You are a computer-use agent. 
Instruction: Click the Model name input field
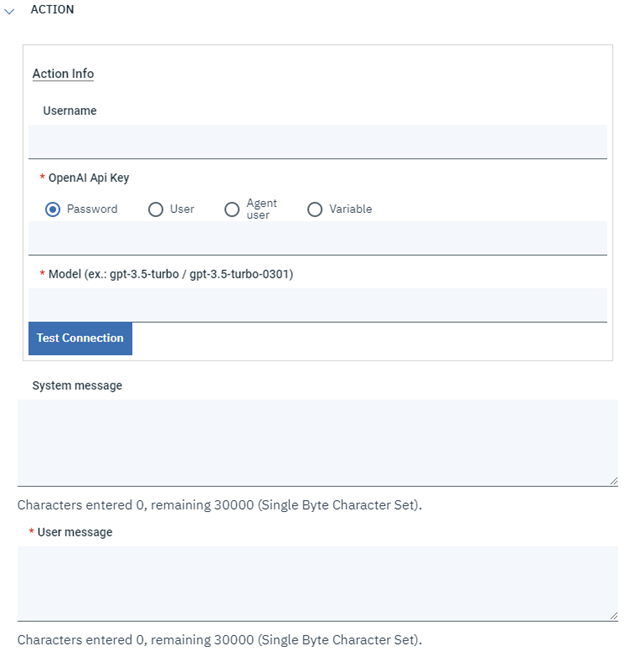pyautogui.click(x=317, y=305)
